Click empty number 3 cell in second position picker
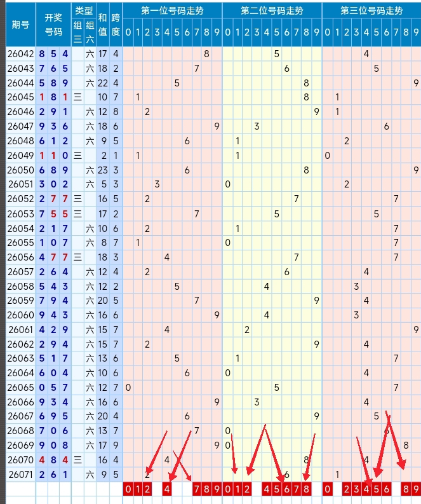 [x=257, y=489]
